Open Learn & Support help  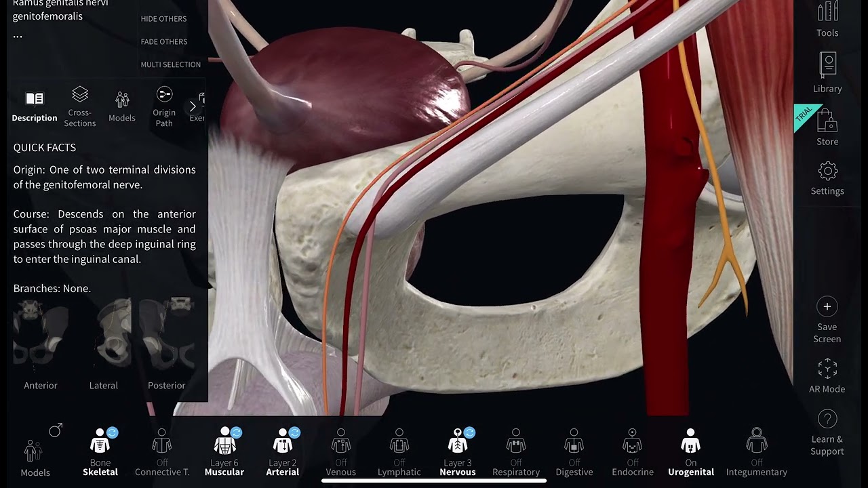pos(827,432)
